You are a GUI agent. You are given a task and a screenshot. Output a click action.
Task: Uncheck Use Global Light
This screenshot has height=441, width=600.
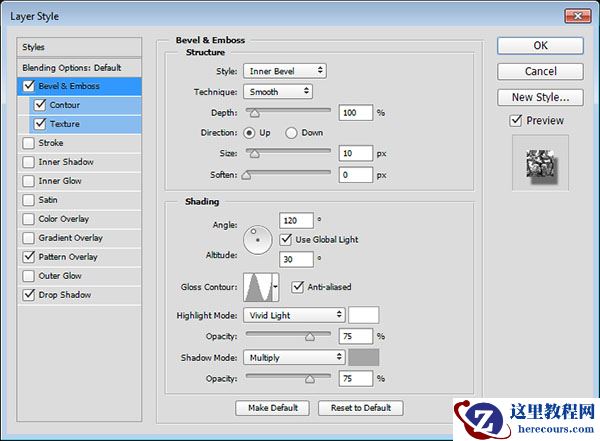pos(287,239)
